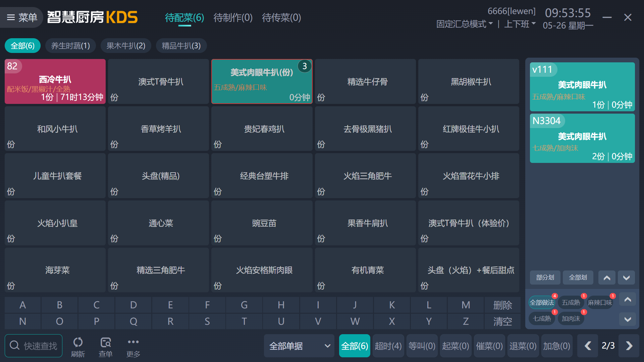Click the 刷新 refresh icon

[78, 347]
